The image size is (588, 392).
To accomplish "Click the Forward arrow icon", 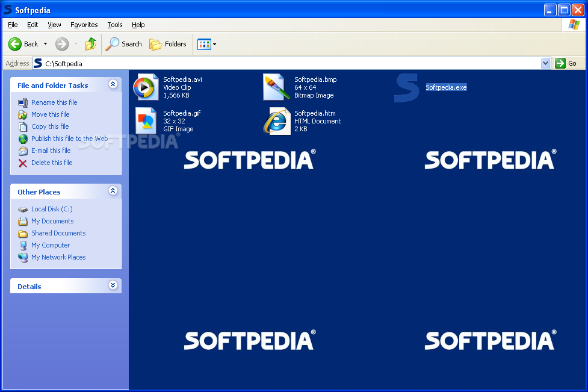I will tap(62, 44).
